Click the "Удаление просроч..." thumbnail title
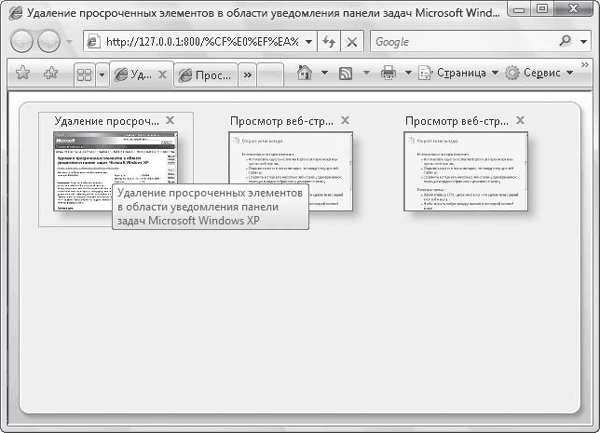This screenshot has height=433, width=600. [107, 121]
